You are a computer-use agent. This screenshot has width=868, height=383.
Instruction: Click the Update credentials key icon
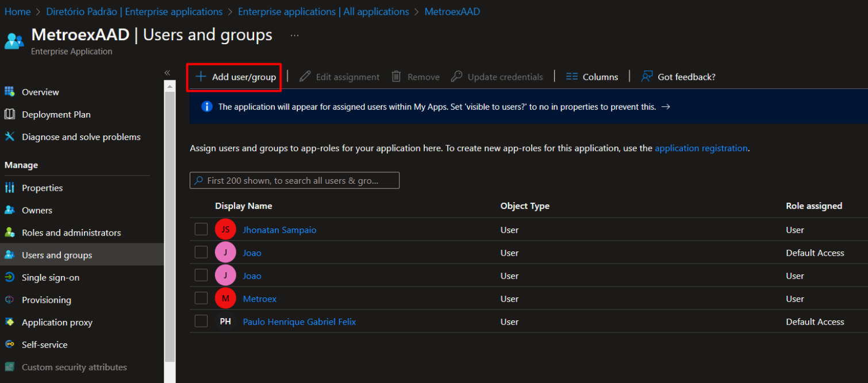coord(456,76)
